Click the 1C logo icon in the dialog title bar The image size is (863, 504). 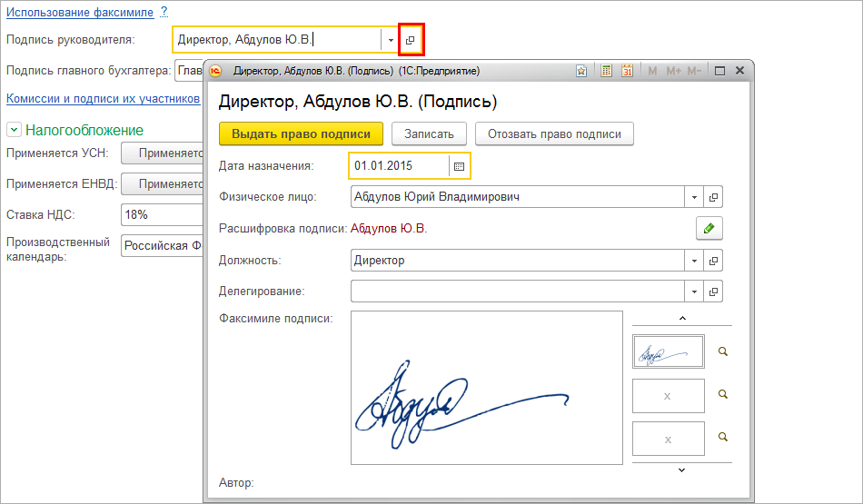[215, 71]
